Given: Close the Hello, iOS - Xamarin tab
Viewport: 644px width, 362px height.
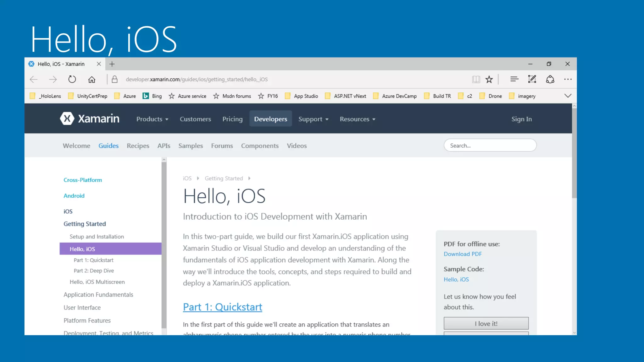Looking at the screenshot, I should (99, 64).
